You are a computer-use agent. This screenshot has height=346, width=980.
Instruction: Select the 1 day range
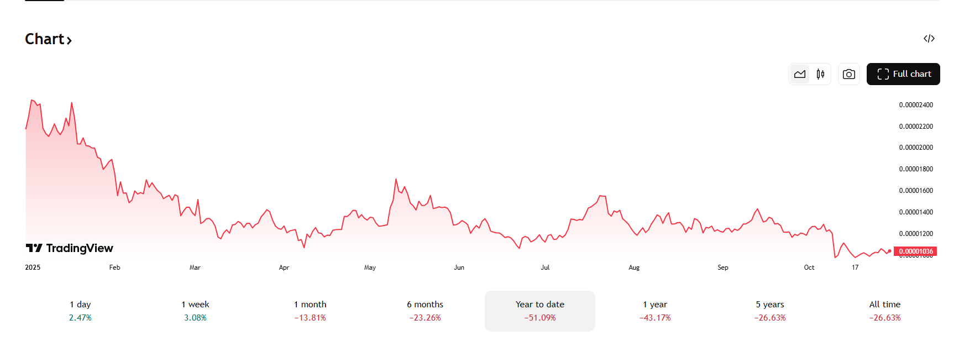[80, 311]
